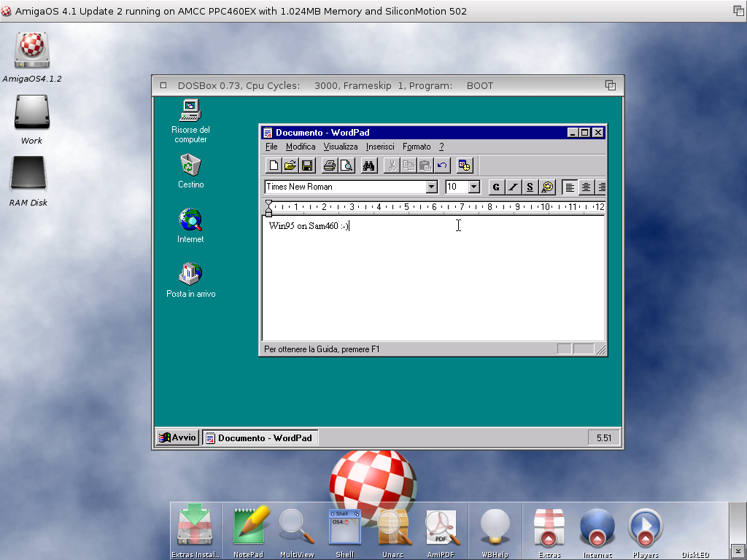Click the Print icon in WordPad toolbar

click(330, 166)
